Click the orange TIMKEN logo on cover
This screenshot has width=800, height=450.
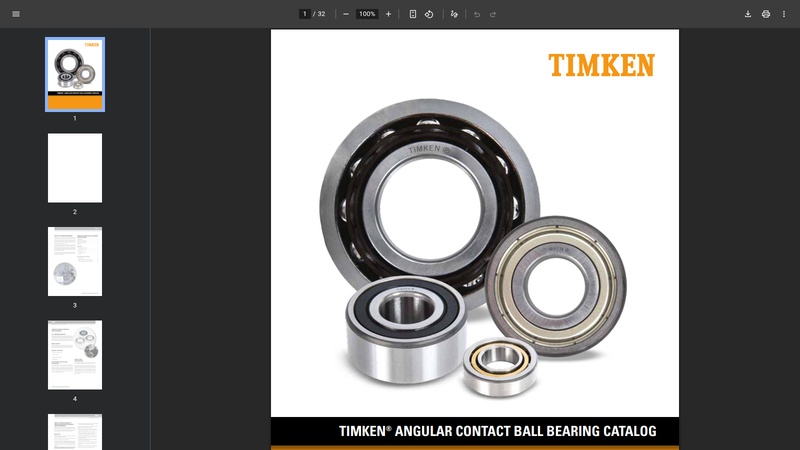pos(602,65)
